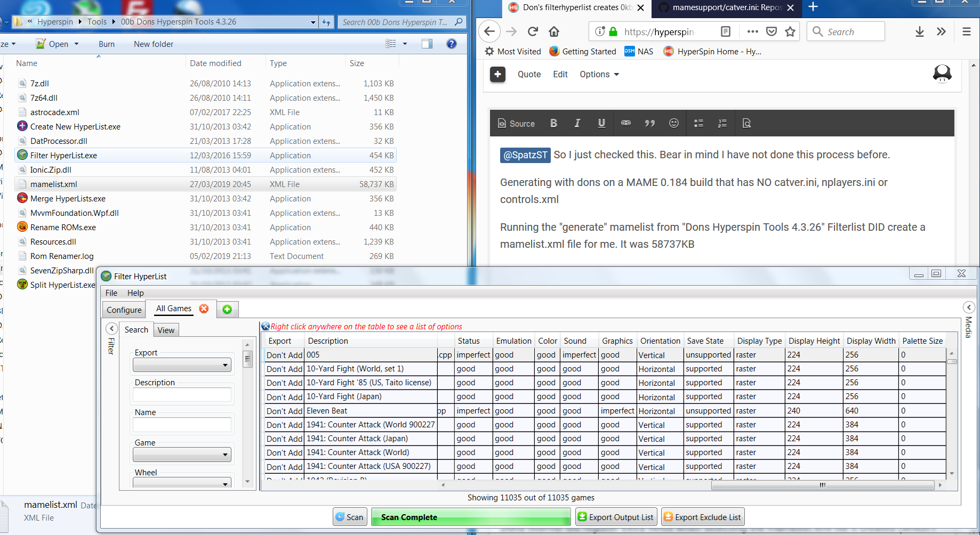980x535 pixels.
Task: Open Explorer help with the question mark icon
Action: tap(452, 44)
